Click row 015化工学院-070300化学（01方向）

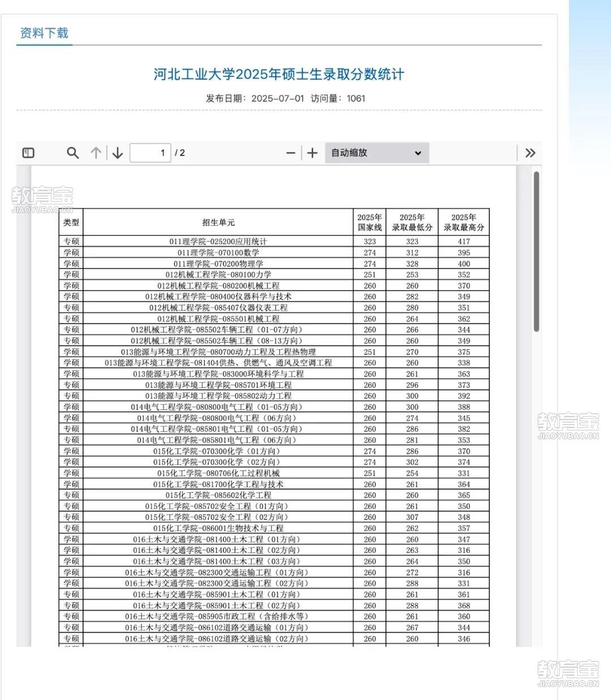(274, 451)
